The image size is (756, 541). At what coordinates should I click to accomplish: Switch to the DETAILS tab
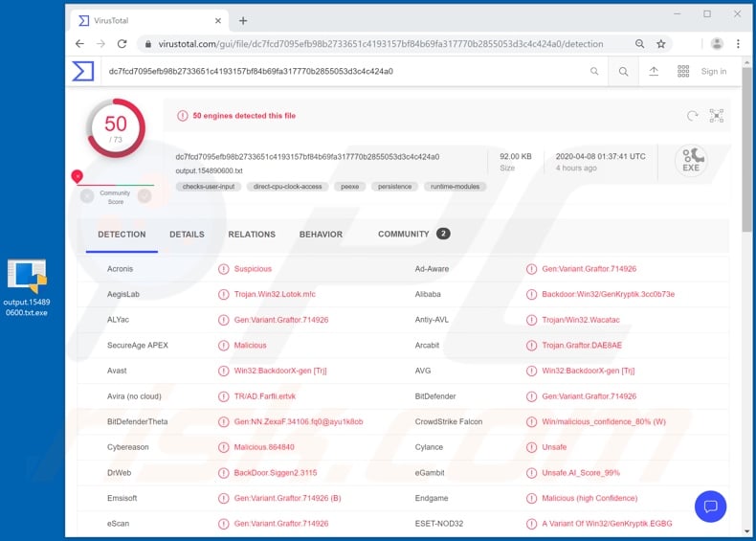coord(187,235)
